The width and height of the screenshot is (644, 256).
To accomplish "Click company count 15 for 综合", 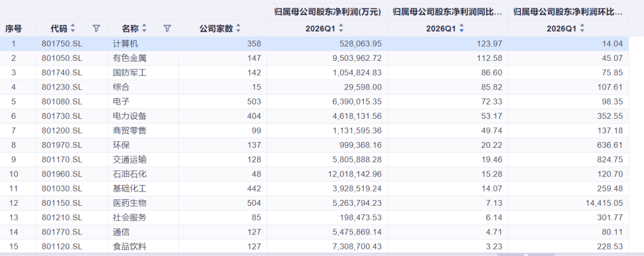I will pos(256,87).
